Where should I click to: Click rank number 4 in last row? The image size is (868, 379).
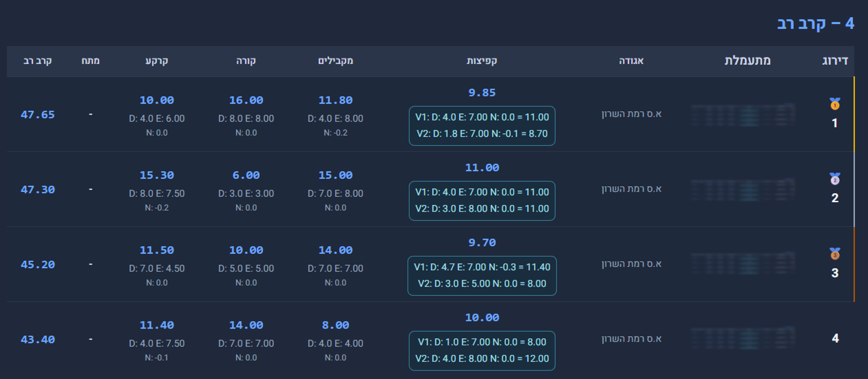tap(835, 338)
